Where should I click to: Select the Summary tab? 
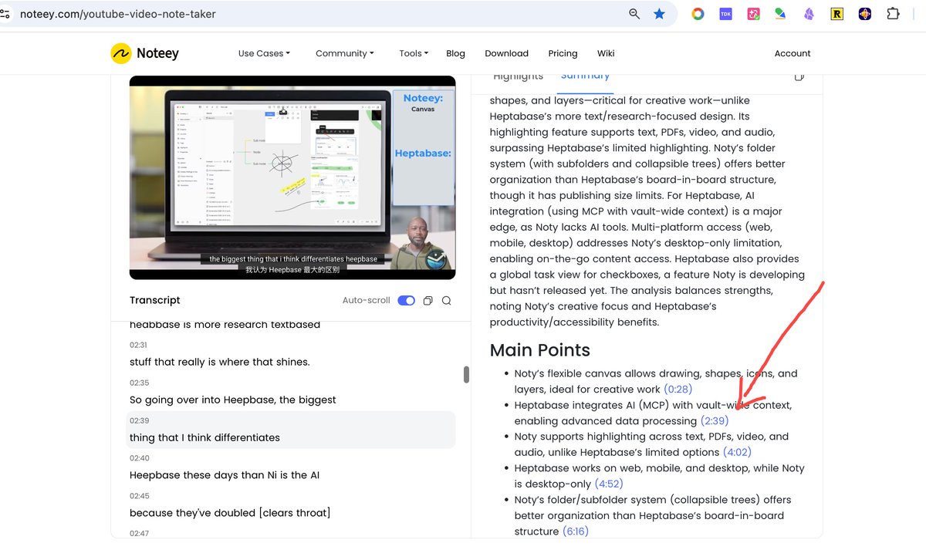pos(585,76)
